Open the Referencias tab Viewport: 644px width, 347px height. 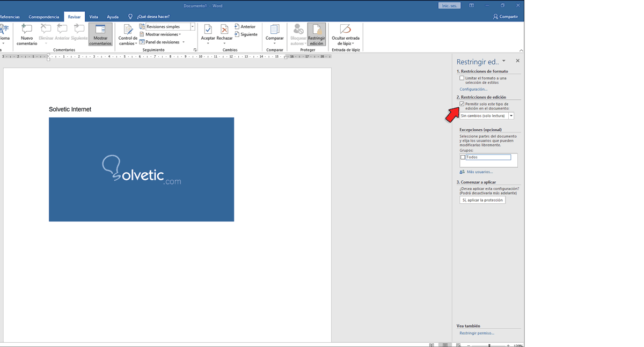(x=9, y=17)
